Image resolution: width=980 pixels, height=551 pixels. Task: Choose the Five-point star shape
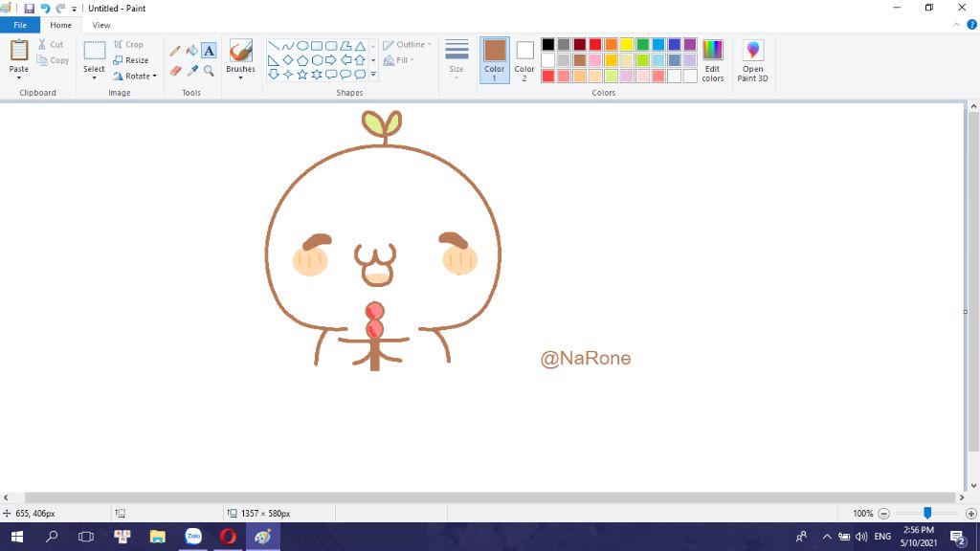tap(302, 75)
